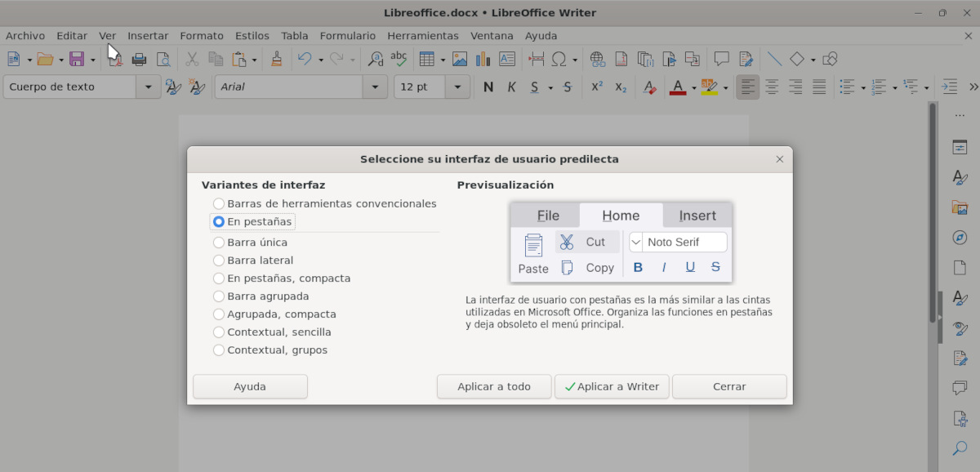Save the document with the floppy icon
This screenshot has width=980, height=472.
pyautogui.click(x=77, y=59)
